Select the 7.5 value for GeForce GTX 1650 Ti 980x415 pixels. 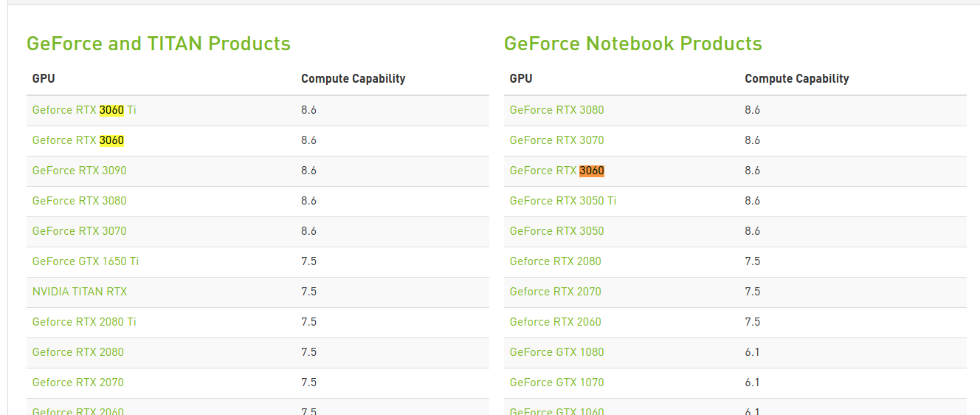309,261
